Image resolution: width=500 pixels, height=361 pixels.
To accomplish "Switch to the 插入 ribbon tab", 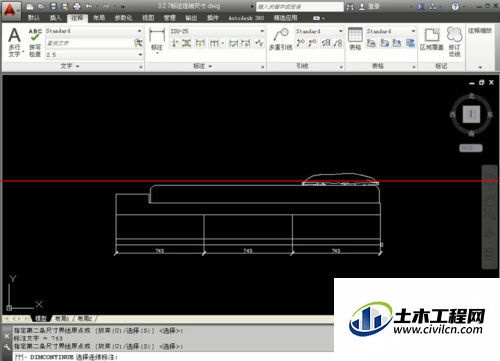I will point(55,18).
